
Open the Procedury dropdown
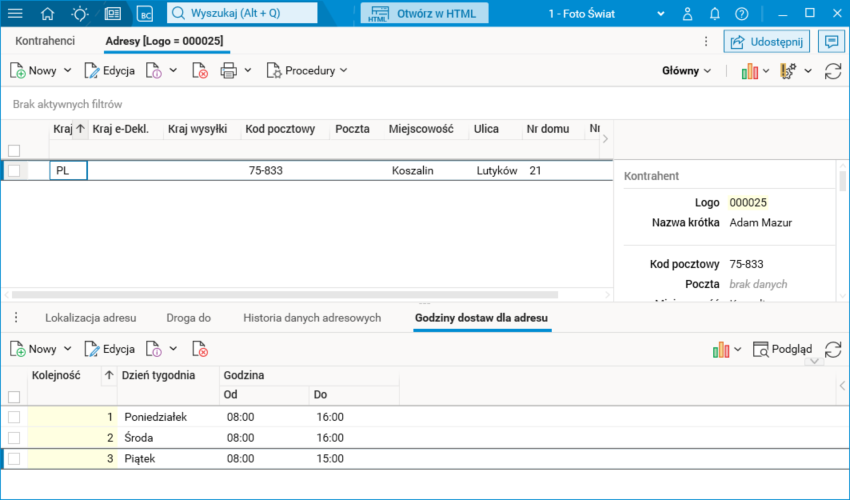pyautogui.click(x=307, y=70)
